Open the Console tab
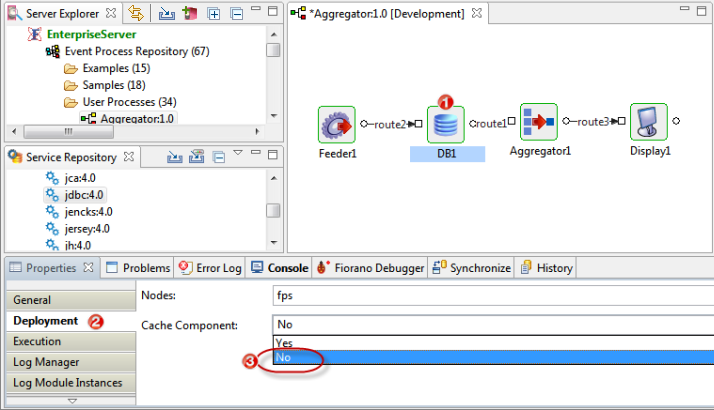This screenshot has height=410, width=714. [x=280, y=268]
